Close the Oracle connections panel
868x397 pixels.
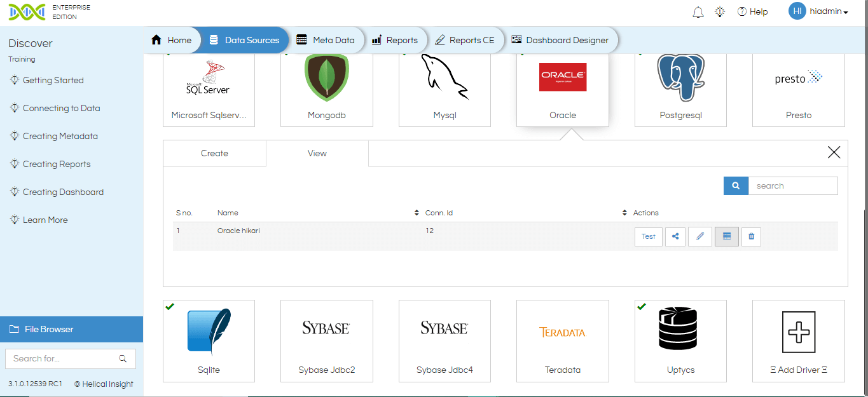(x=834, y=152)
